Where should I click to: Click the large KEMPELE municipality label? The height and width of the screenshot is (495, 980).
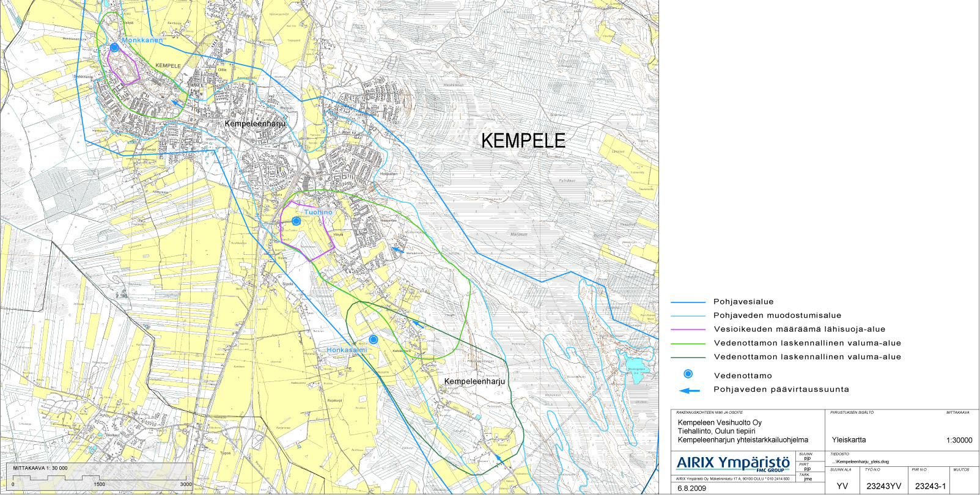pos(523,141)
